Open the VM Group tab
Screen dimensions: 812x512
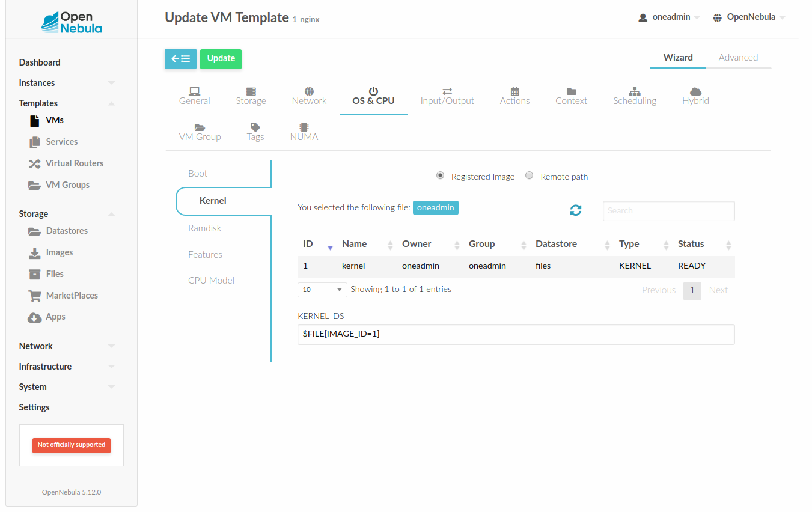tap(200, 132)
